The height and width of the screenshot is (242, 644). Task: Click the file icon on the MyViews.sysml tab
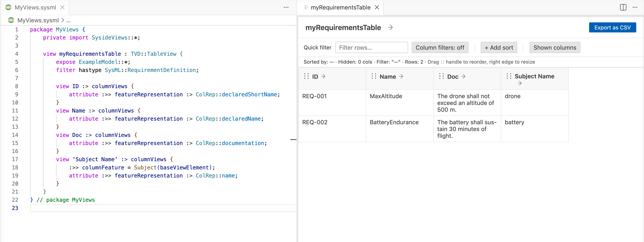(8, 7)
